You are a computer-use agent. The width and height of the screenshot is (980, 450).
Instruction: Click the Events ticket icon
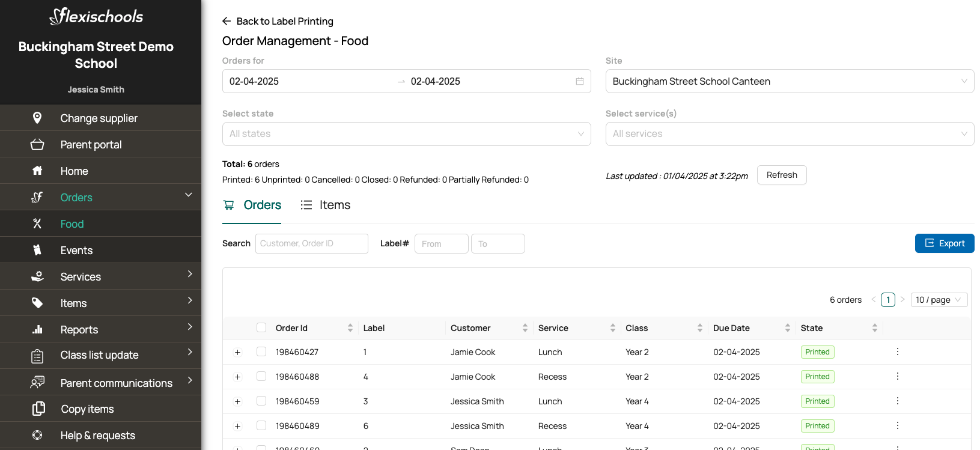click(x=37, y=250)
